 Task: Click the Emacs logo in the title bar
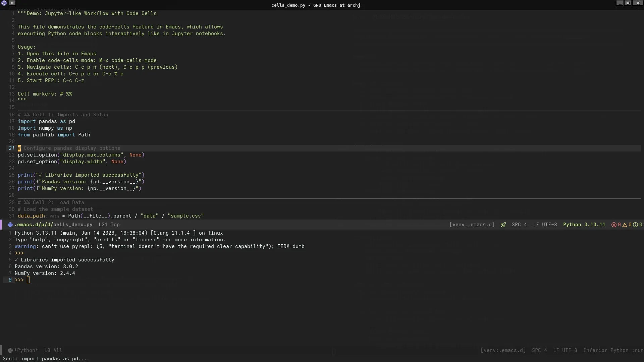coord(4,3)
